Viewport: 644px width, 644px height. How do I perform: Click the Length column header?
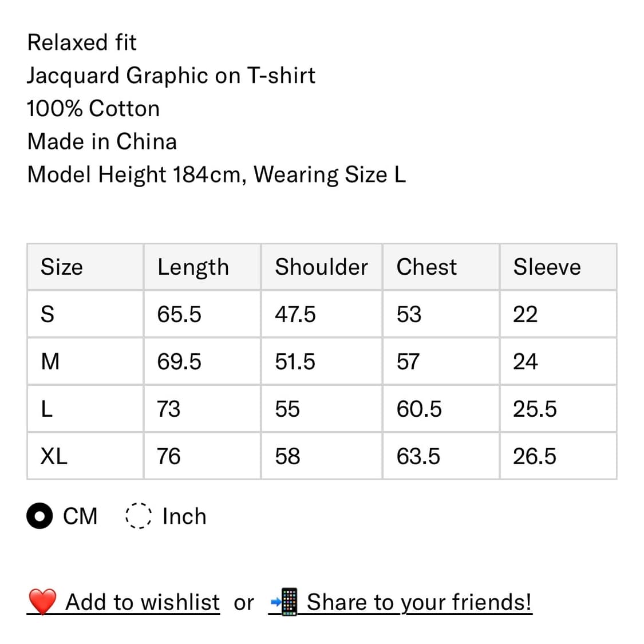point(203,267)
